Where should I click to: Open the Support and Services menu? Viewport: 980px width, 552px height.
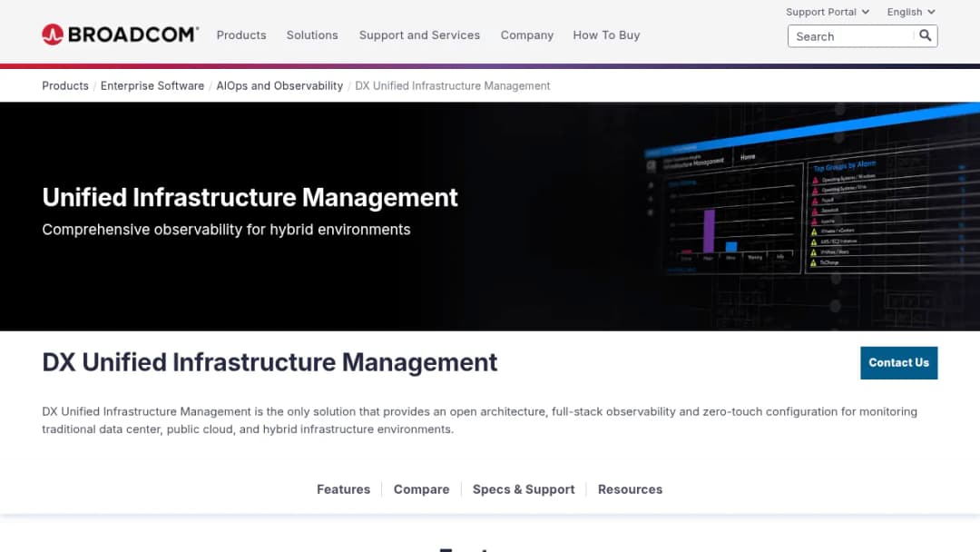click(419, 35)
